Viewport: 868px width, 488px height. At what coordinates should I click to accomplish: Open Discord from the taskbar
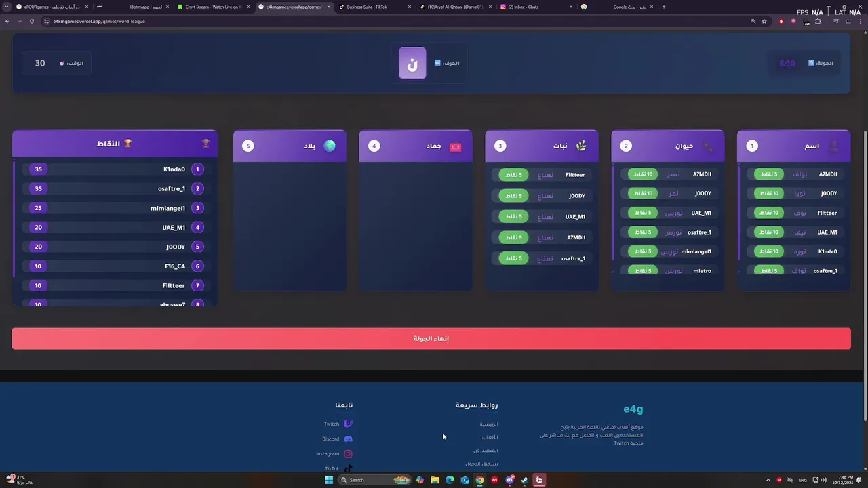pos(509,480)
